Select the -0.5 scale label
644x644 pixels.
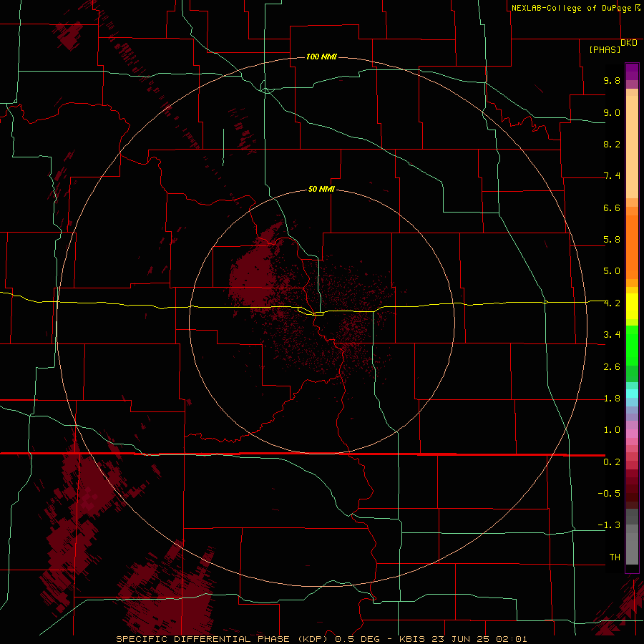[x=609, y=494]
